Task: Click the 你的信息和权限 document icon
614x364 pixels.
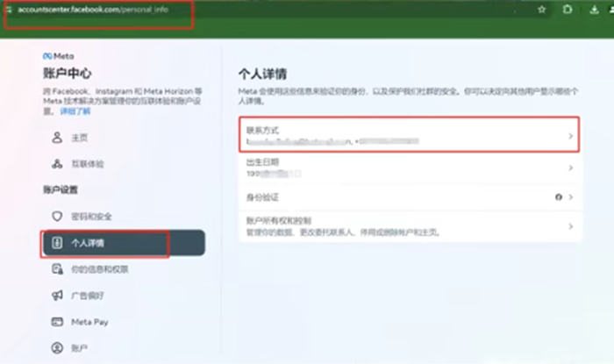Action: click(x=57, y=269)
